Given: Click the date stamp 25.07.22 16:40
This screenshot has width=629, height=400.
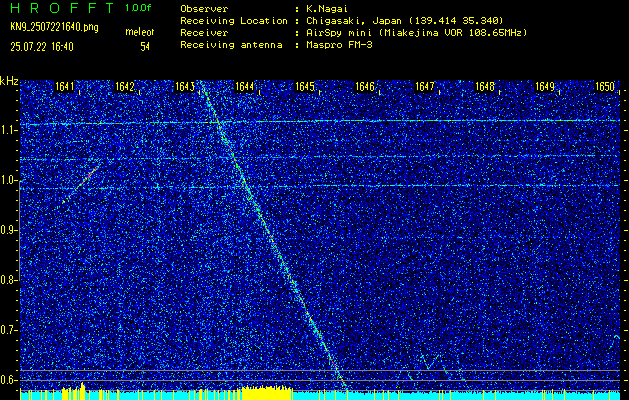Looking at the screenshot, I should [x=42, y=47].
